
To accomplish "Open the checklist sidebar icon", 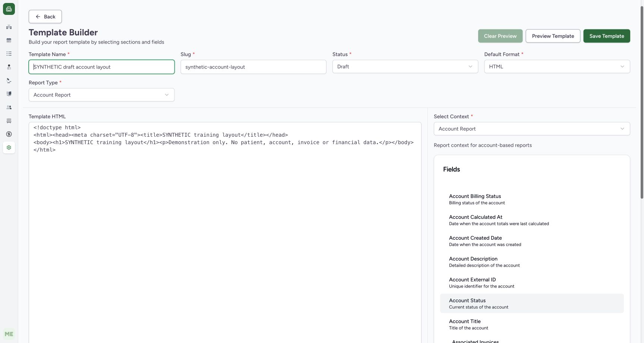I will pyautogui.click(x=9, y=54).
